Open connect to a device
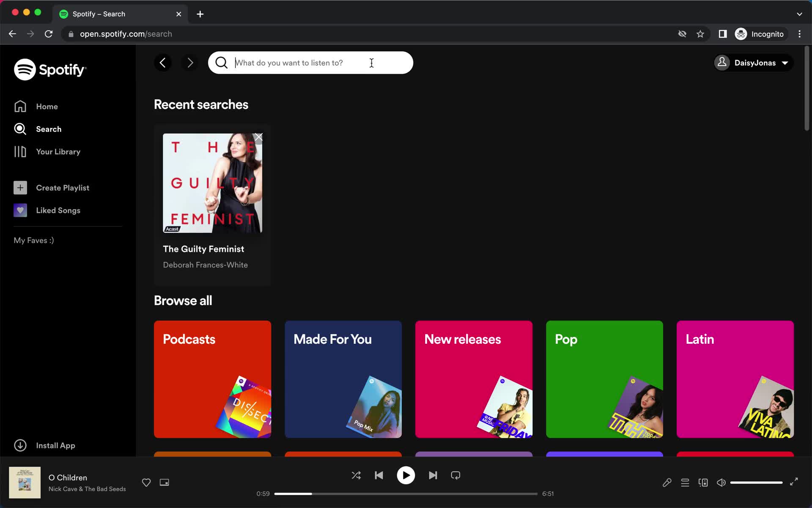Screen dimensions: 812x508 703,482
